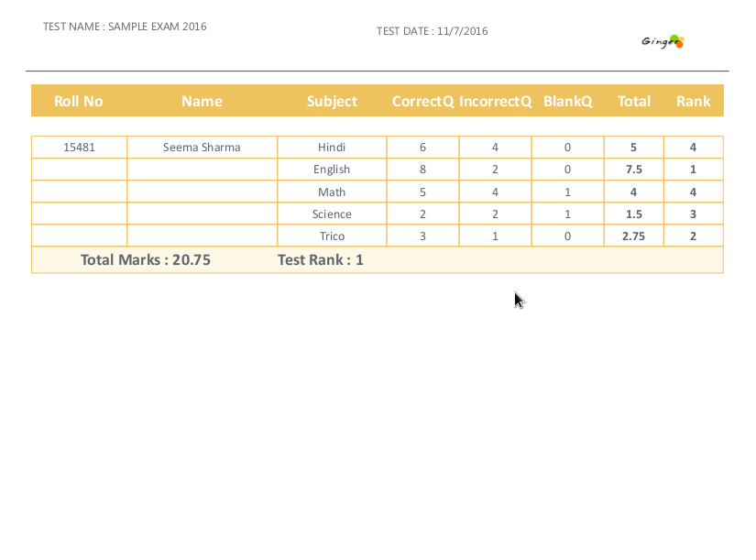Viewport: 756px width, 560px height.
Task: Click the English subject row
Action: pos(332,169)
